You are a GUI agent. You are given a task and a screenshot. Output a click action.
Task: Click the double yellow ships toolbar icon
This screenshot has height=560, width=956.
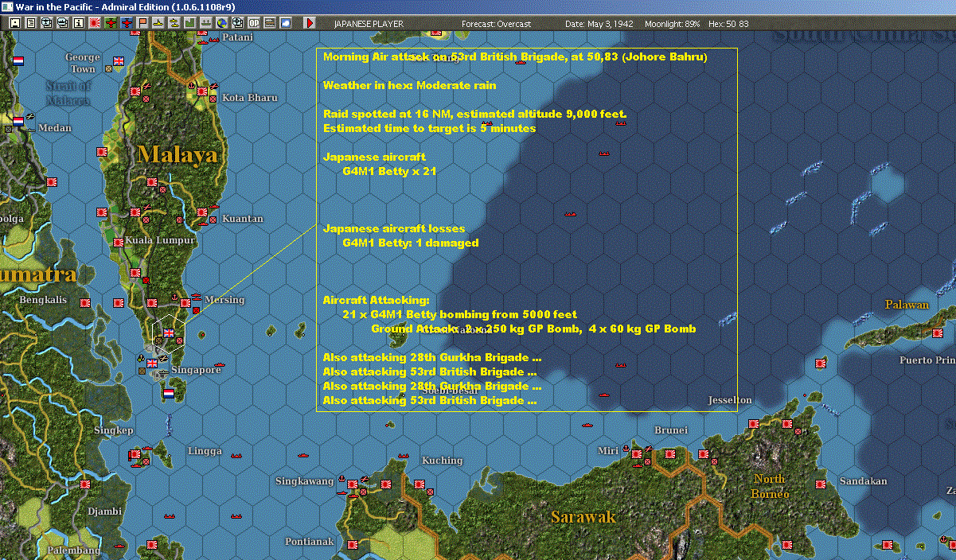pos(174,23)
